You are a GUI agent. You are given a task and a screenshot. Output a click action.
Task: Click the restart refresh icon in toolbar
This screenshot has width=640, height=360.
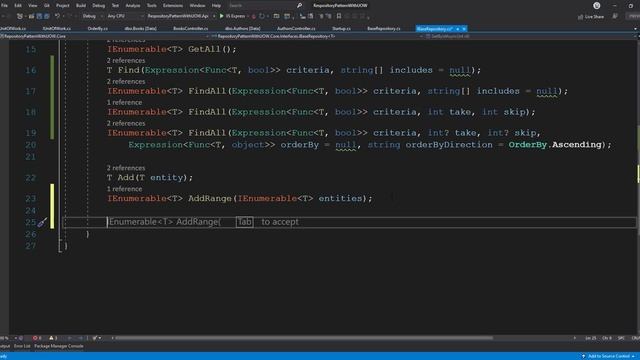[262, 16]
